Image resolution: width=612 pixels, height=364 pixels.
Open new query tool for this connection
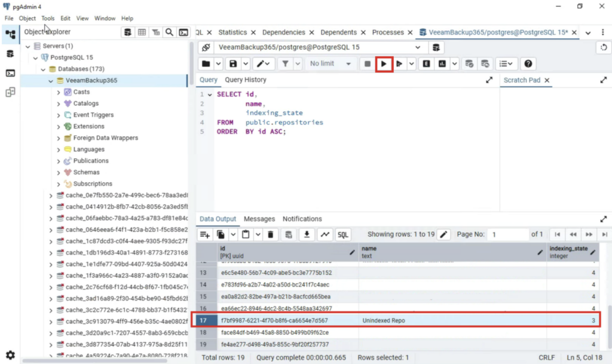coord(436,48)
